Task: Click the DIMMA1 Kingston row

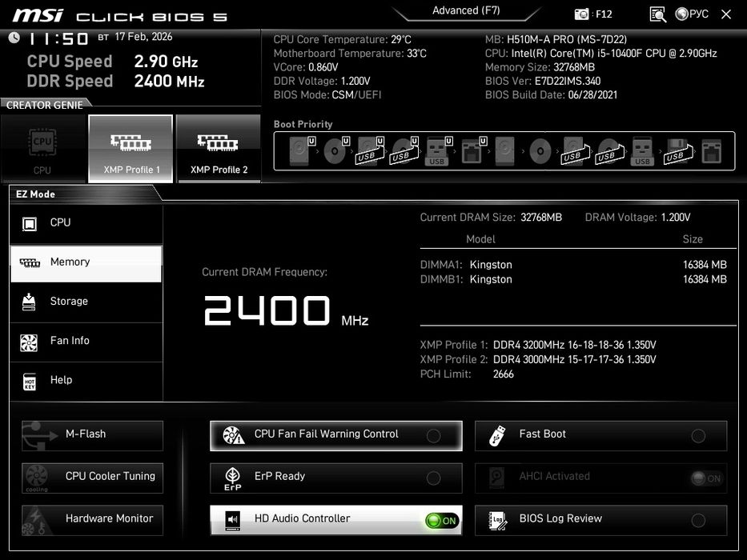Action: (573, 265)
